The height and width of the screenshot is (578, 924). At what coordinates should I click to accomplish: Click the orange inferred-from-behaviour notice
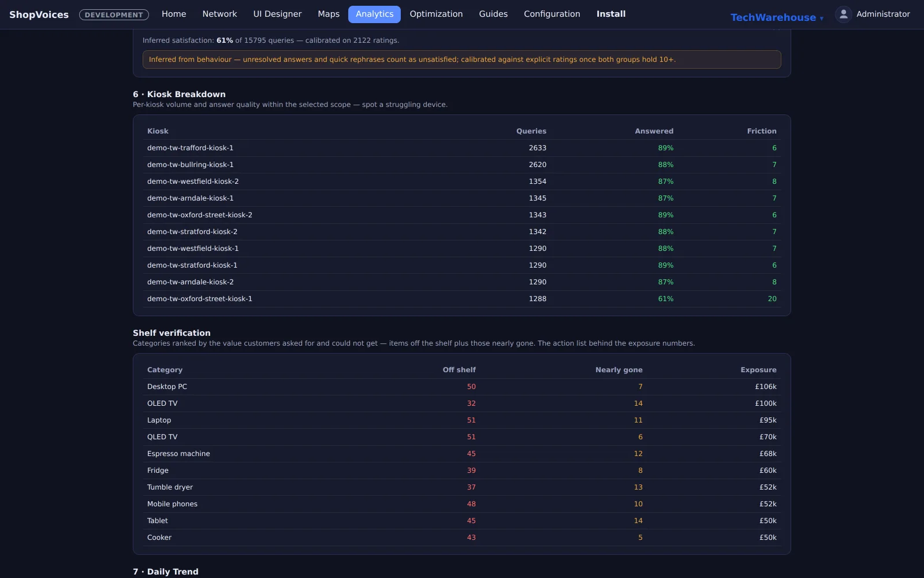tap(462, 60)
